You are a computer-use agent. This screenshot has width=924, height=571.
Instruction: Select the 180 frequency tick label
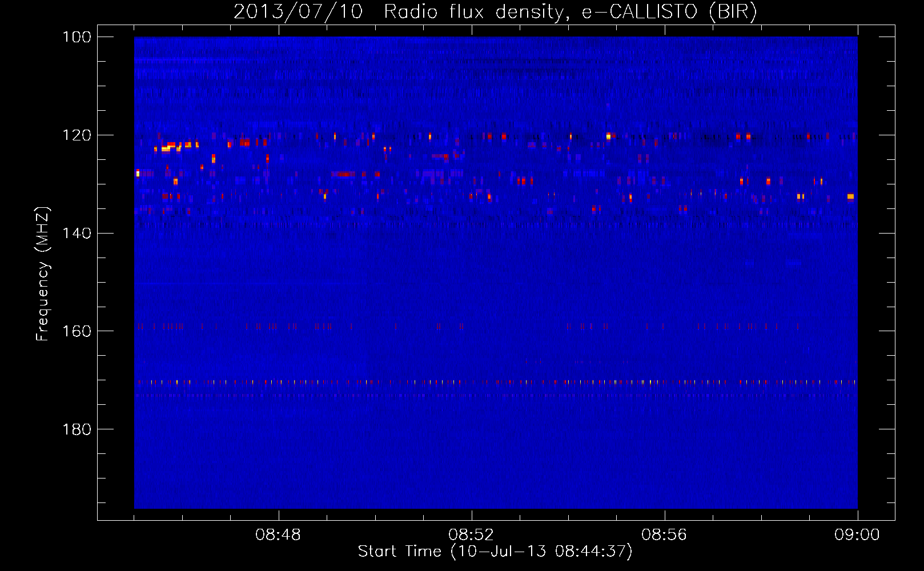[x=77, y=429]
